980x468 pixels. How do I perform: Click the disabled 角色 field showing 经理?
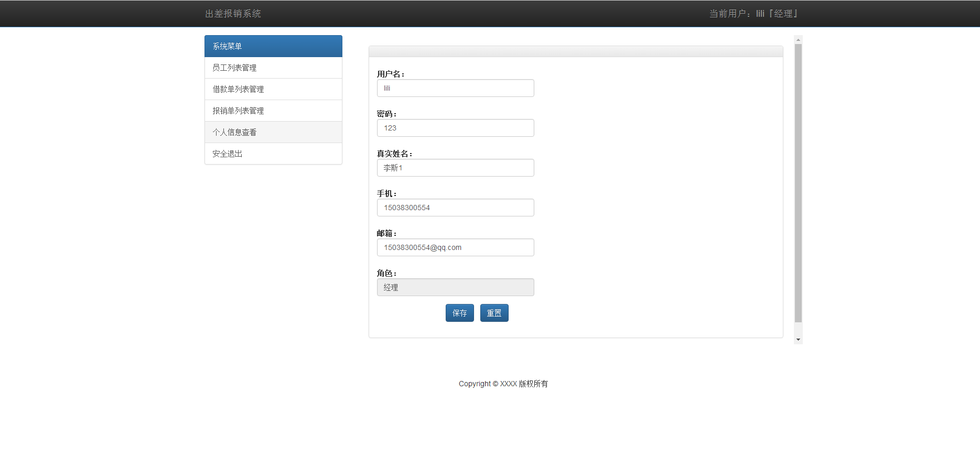click(456, 287)
